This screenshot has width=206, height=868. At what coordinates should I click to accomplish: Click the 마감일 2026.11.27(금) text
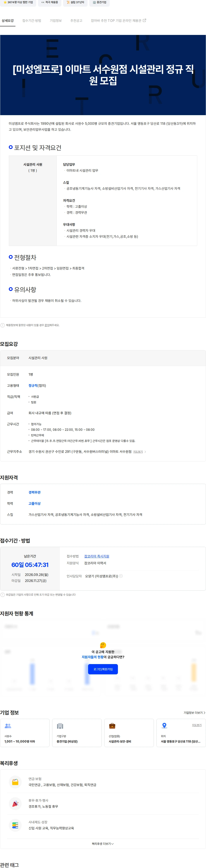[29, 581]
